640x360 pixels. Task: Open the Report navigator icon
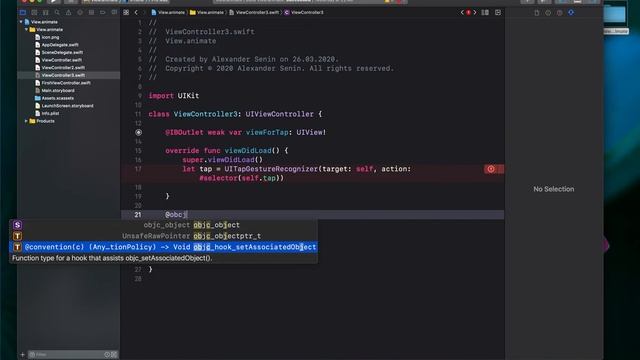coord(114,13)
